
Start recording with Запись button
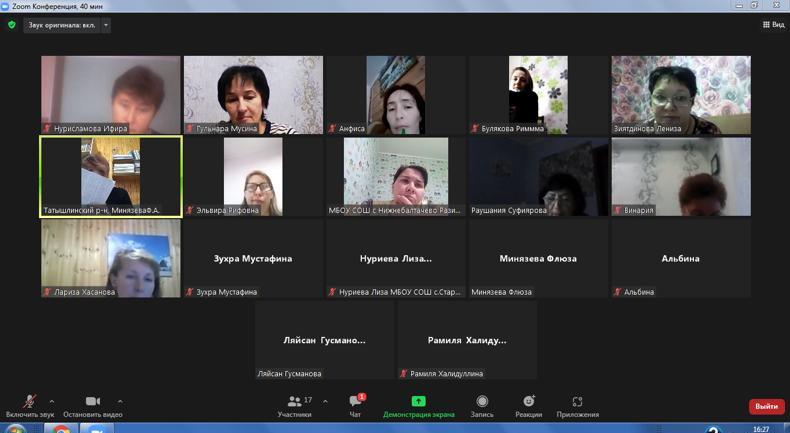point(482,404)
